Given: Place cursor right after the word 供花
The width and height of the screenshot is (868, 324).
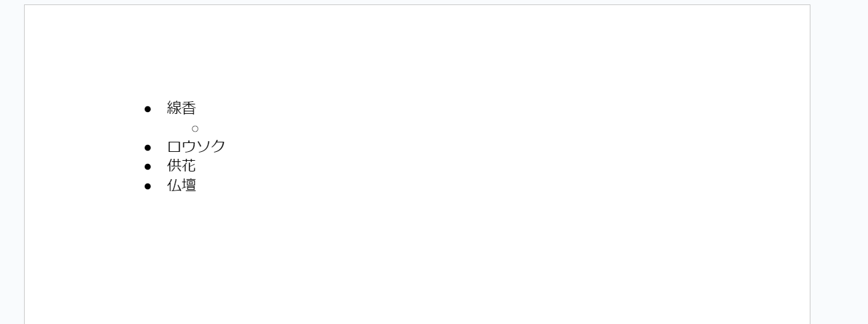Looking at the screenshot, I should [197, 166].
